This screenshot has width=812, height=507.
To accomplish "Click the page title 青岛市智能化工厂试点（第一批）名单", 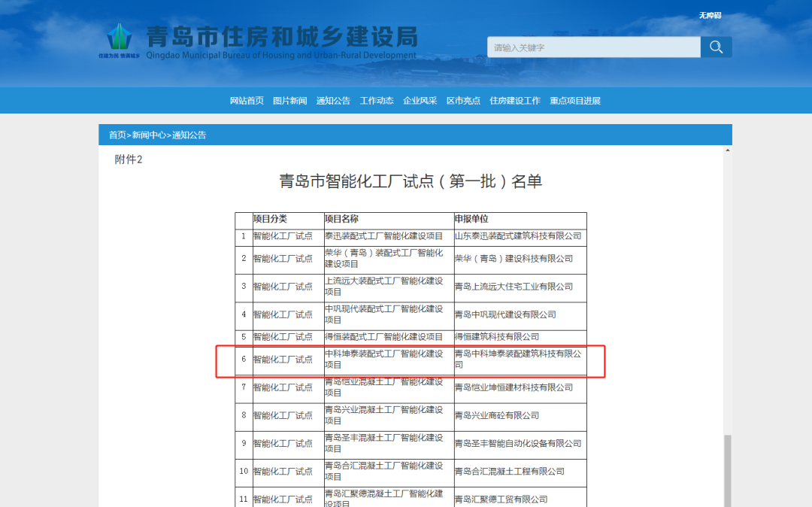I will [x=411, y=181].
